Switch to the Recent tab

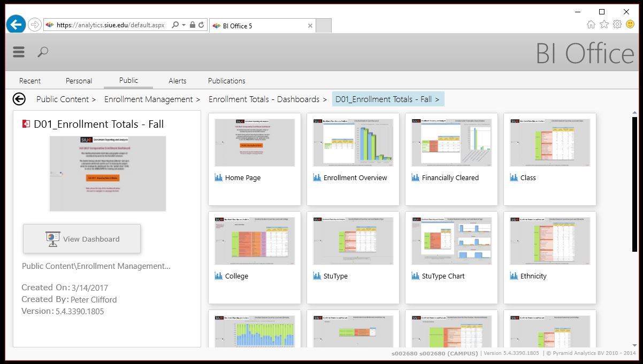pos(30,81)
